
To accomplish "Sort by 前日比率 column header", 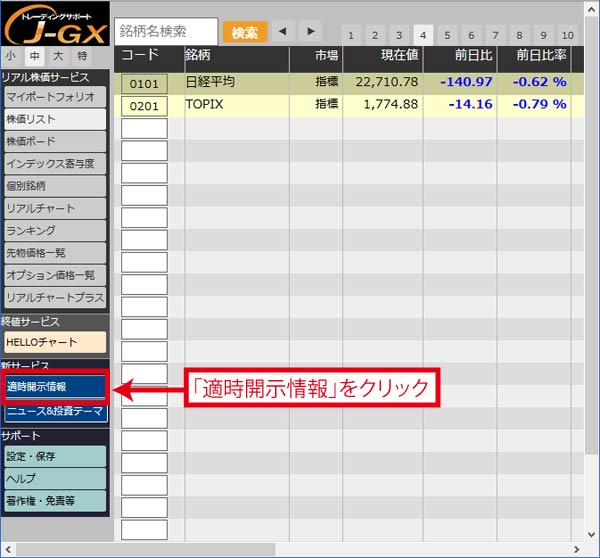I will pos(541,56).
